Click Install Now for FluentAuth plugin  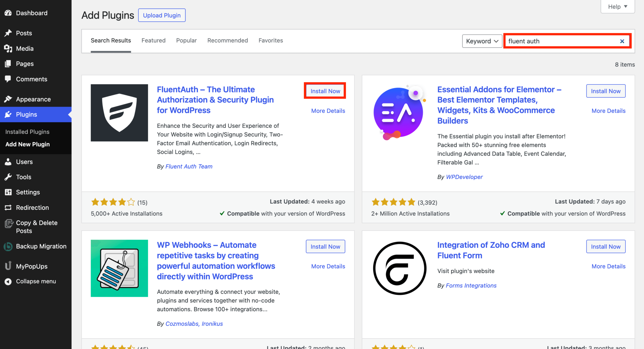[x=325, y=91]
